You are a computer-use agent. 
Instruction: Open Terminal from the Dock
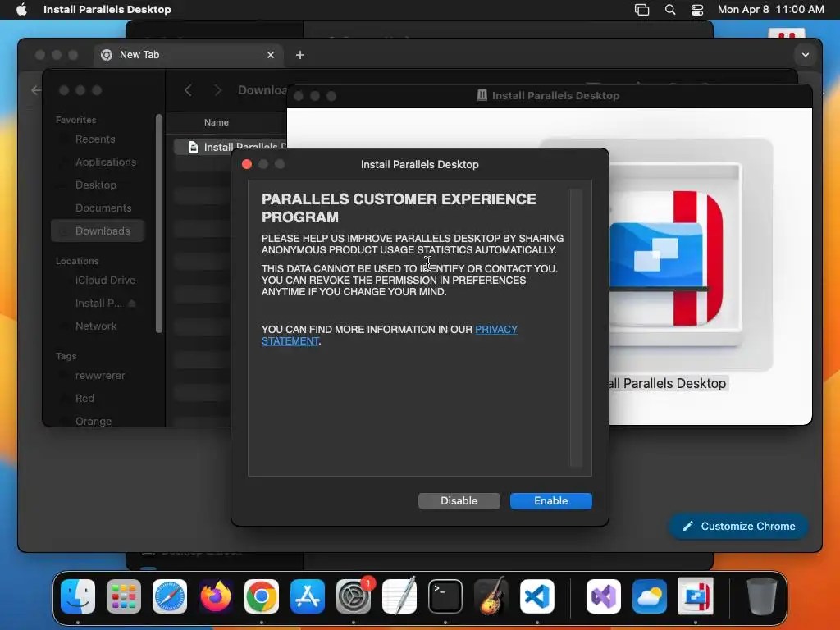click(x=445, y=596)
